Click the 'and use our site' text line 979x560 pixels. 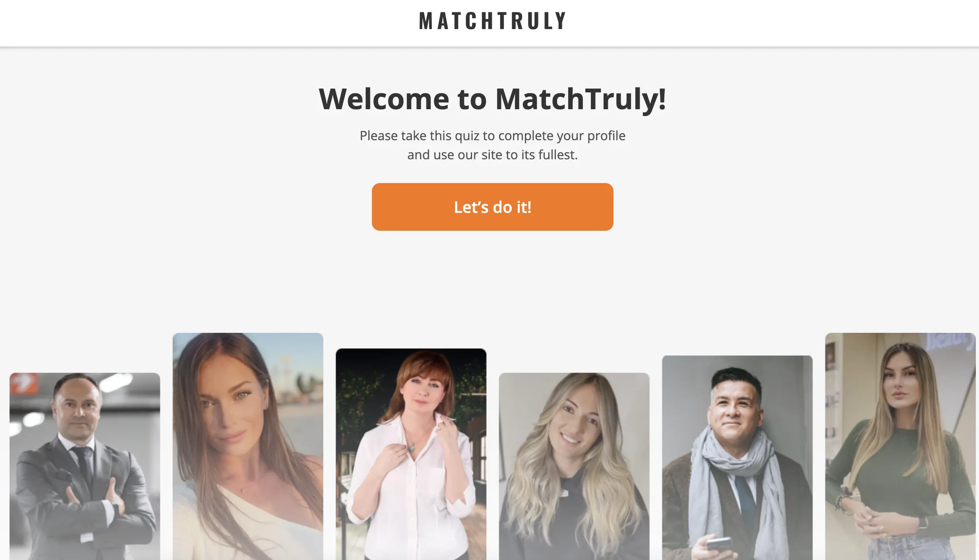click(x=492, y=155)
